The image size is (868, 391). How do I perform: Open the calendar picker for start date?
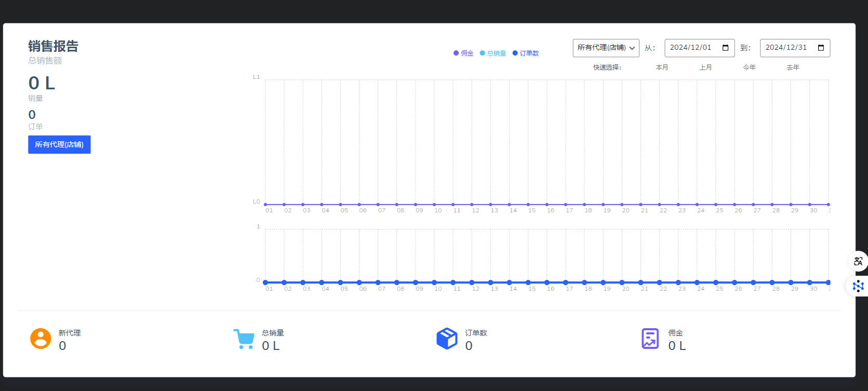point(726,48)
